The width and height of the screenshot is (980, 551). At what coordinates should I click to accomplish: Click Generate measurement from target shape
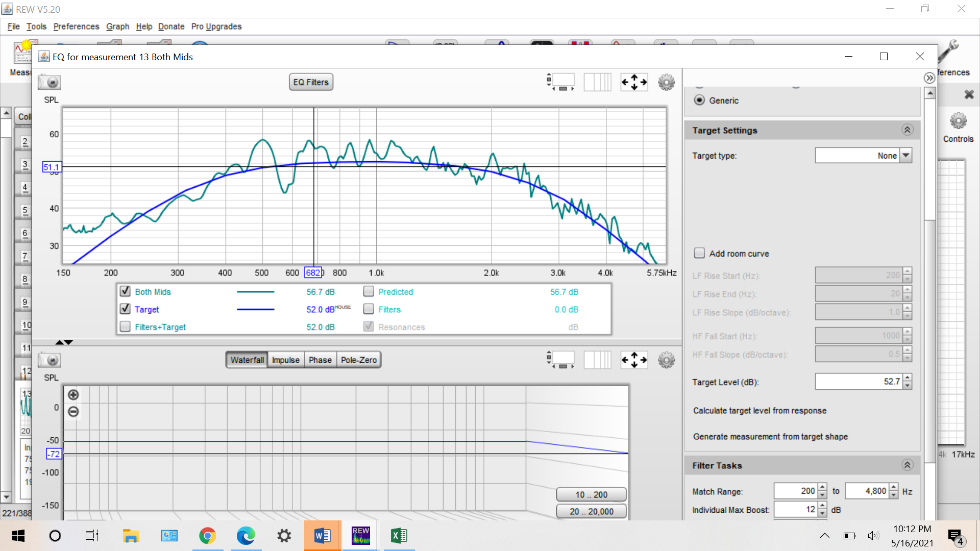pyautogui.click(x=770, y=437)
